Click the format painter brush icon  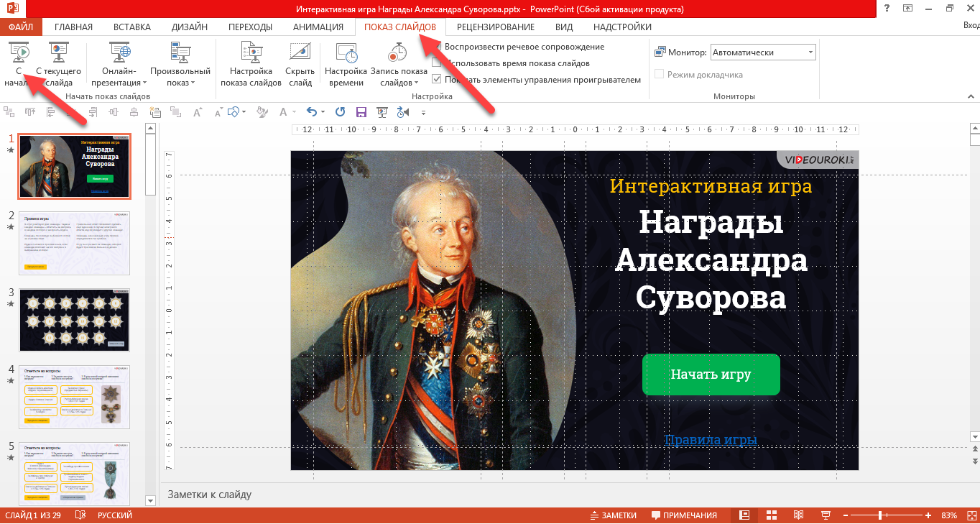[x=262, y=112]
